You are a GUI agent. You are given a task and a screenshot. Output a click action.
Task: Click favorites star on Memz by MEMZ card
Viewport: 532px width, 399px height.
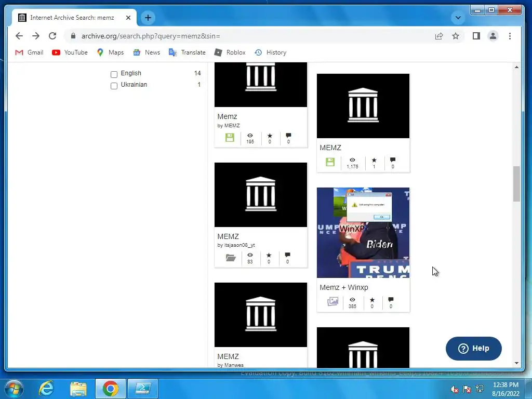point(270,136)
